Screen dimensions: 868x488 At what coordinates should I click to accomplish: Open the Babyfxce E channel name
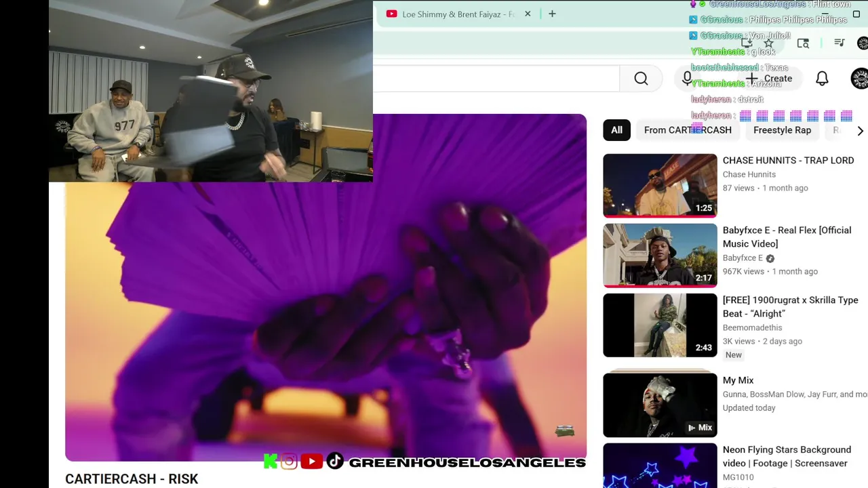[x=743, y=258]
